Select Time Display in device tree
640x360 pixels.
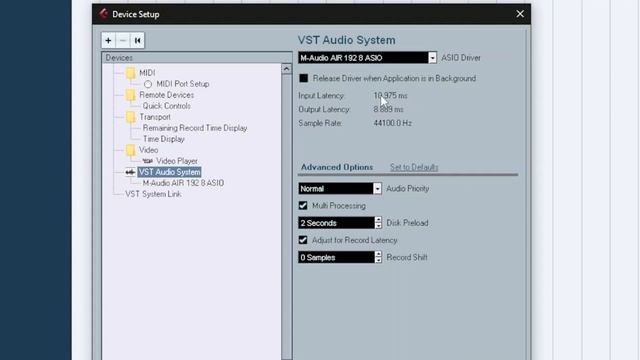pos(164,139)
